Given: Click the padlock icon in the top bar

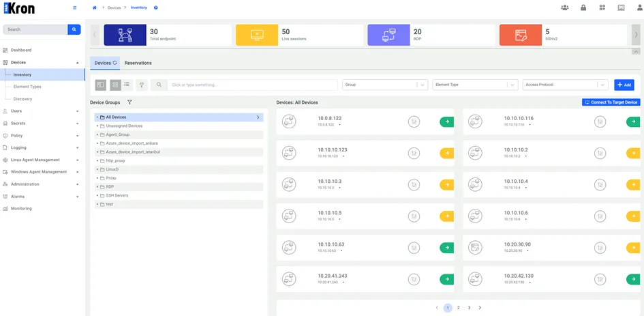Looking at the screenshot, I should coord(583,8).
